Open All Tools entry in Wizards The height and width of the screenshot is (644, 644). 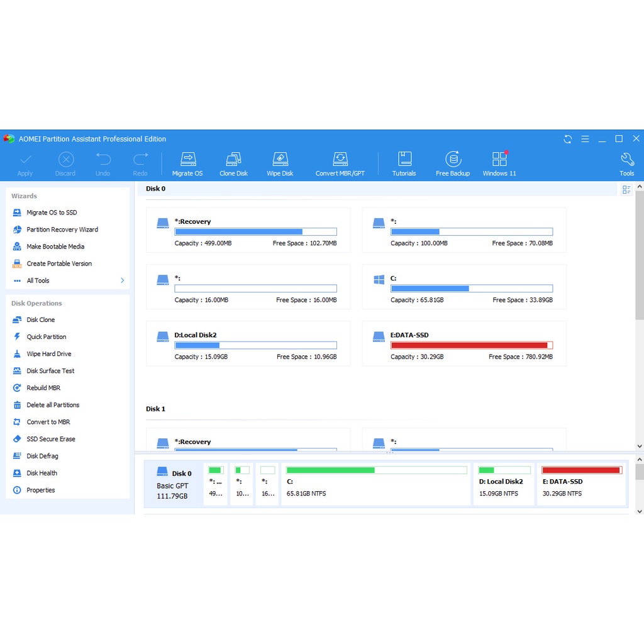click(x=38, y=280)
